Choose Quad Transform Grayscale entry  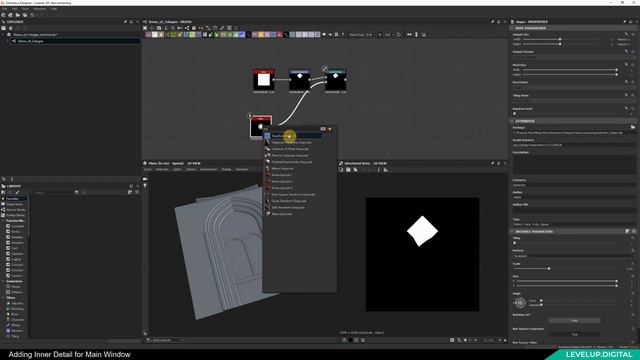coord(289,201)
